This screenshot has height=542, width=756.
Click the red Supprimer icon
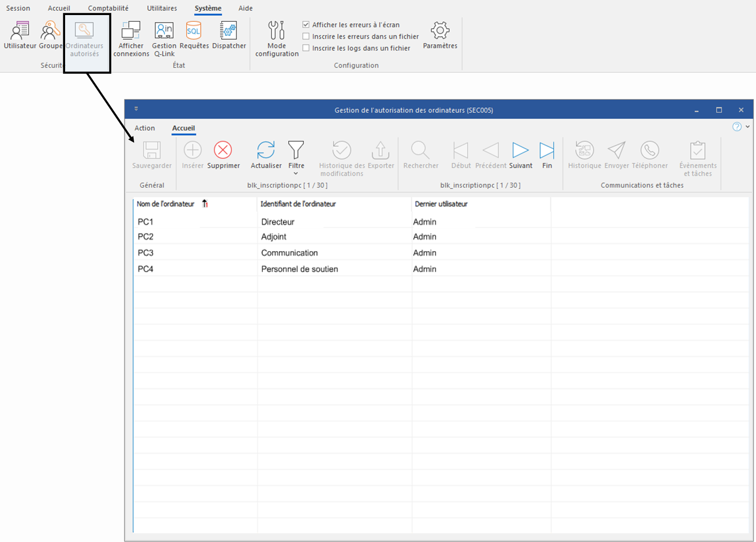[x=223, y=151]
